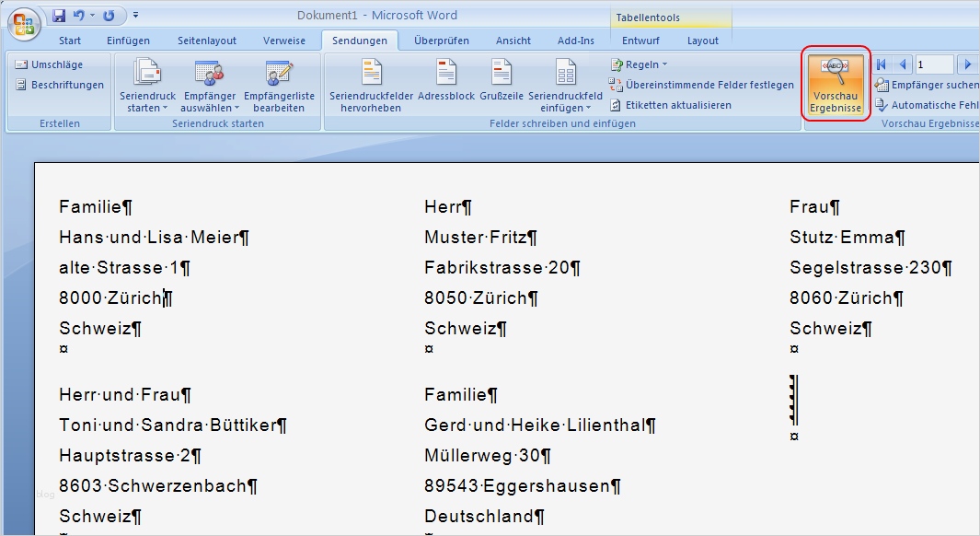Click Übereinstimmende Felder festlegen
Viewport: 980px width, 536px height.
(701, 85)
